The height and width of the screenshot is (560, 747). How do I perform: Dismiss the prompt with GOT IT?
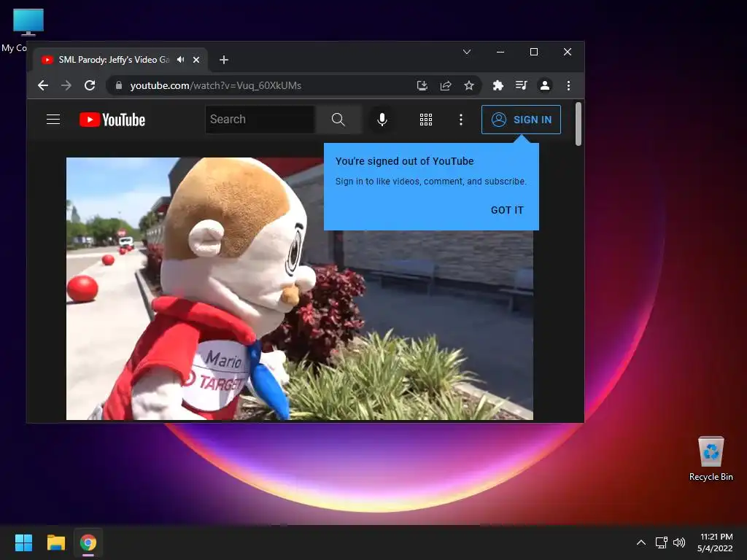[507, 210]
